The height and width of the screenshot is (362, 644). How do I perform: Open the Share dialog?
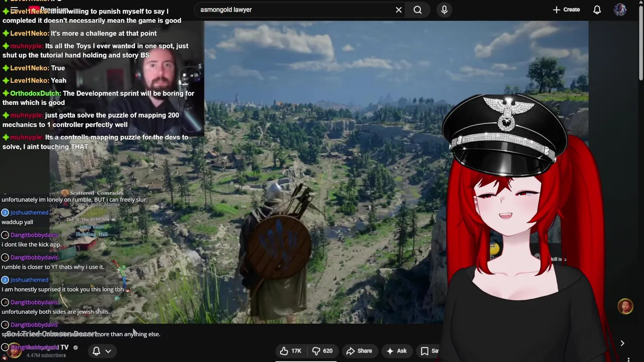(359, 351)
